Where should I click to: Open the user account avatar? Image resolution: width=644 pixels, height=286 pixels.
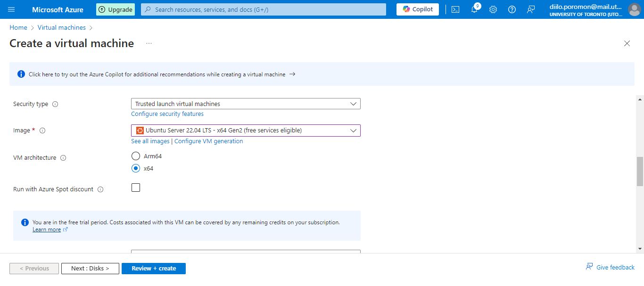pos(634,9)
